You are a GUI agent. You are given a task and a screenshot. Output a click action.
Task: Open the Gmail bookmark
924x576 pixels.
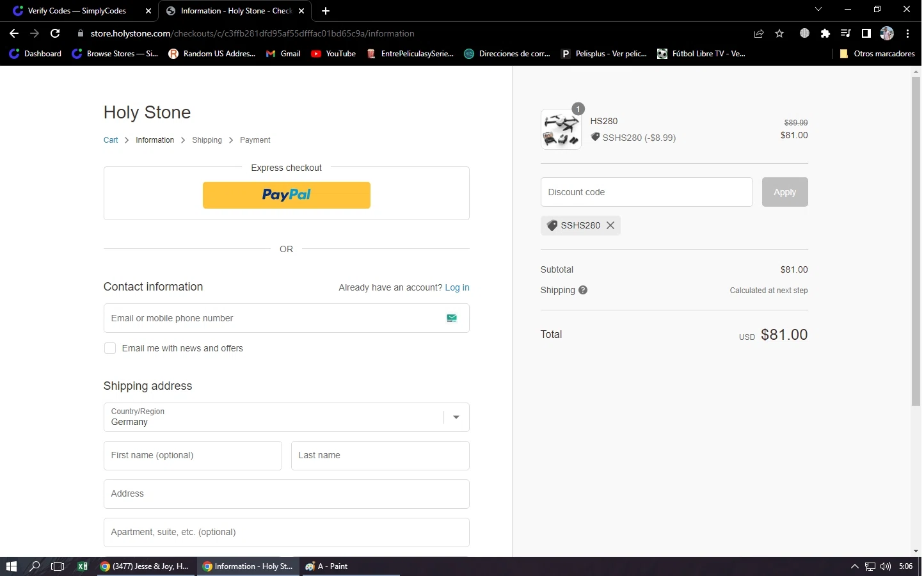283,54
